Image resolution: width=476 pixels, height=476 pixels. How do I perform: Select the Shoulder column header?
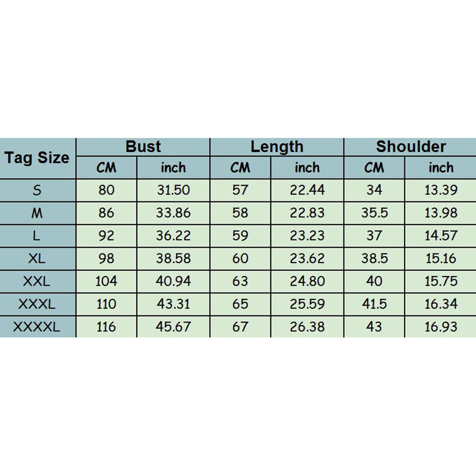click(410, 147)
